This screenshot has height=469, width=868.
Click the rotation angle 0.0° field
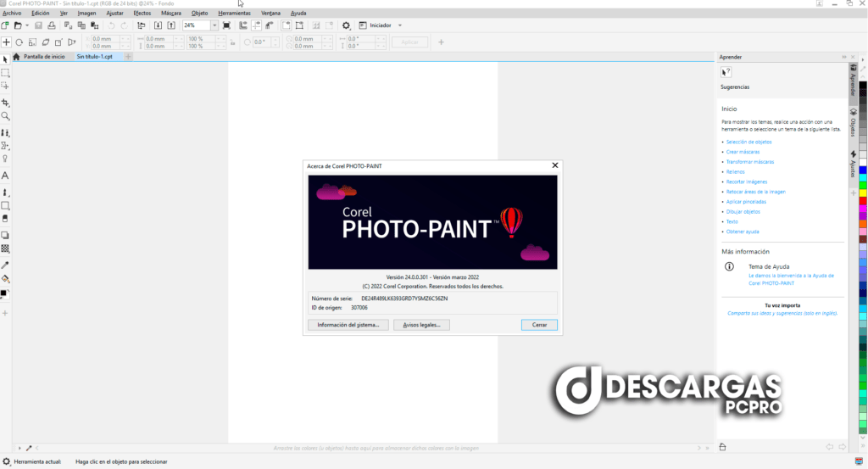[x=261, y=42]
